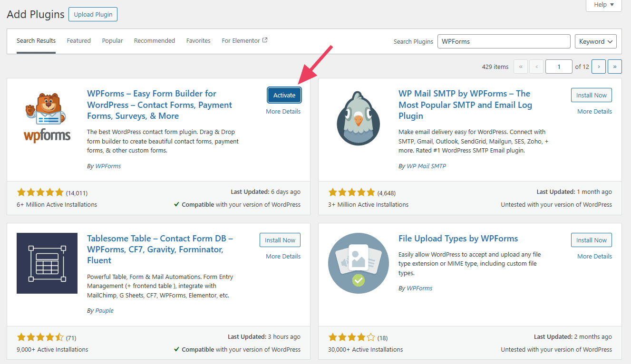Open More Details for WP Mail SMTP

pos(595,111)
